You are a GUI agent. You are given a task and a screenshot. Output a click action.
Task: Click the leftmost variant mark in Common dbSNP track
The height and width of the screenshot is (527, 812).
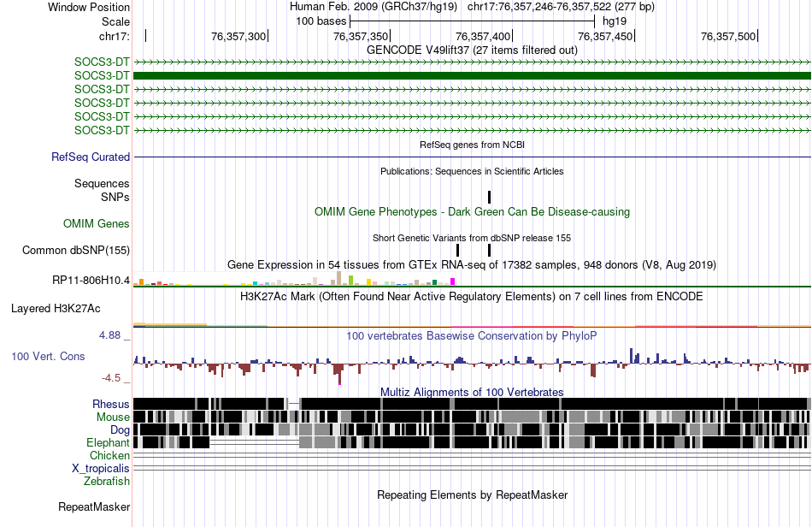[458, 251]
